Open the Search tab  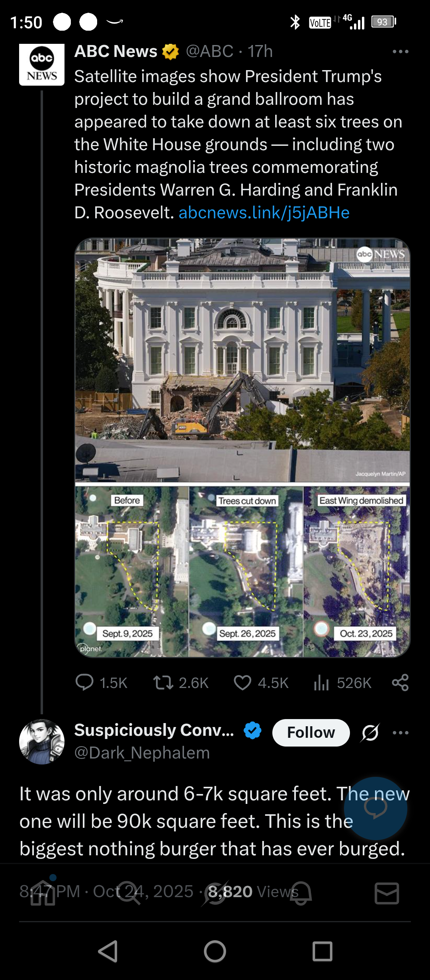tap(129, 893)
